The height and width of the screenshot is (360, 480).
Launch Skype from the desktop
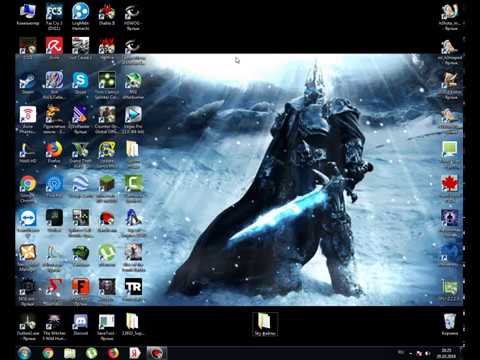tap(80, 83)
